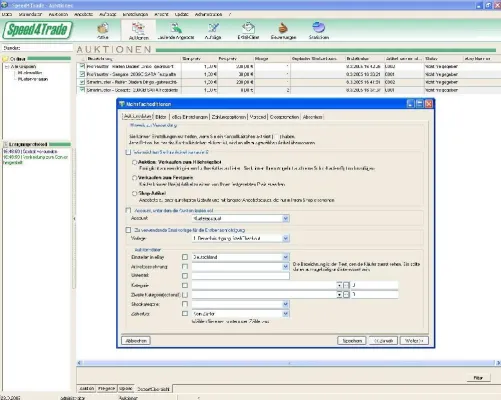
Task: Open the Aufträge toolbar icon
Action: (213, 31)
